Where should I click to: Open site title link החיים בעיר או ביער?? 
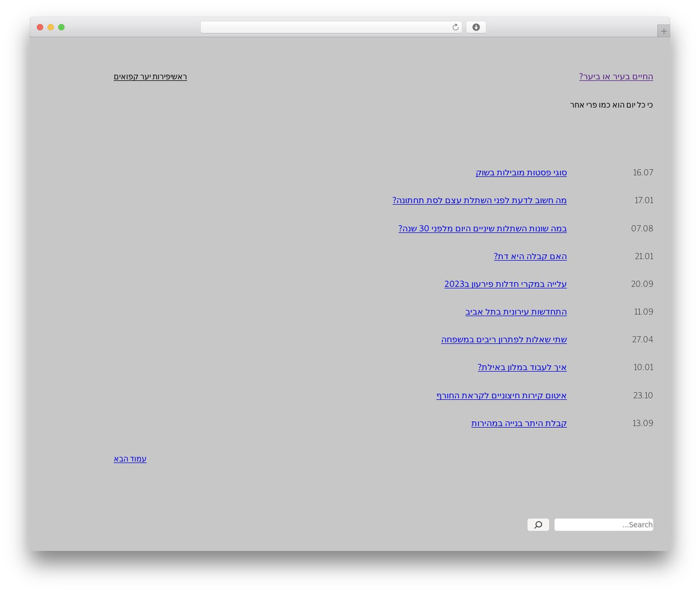click(616, 77)
